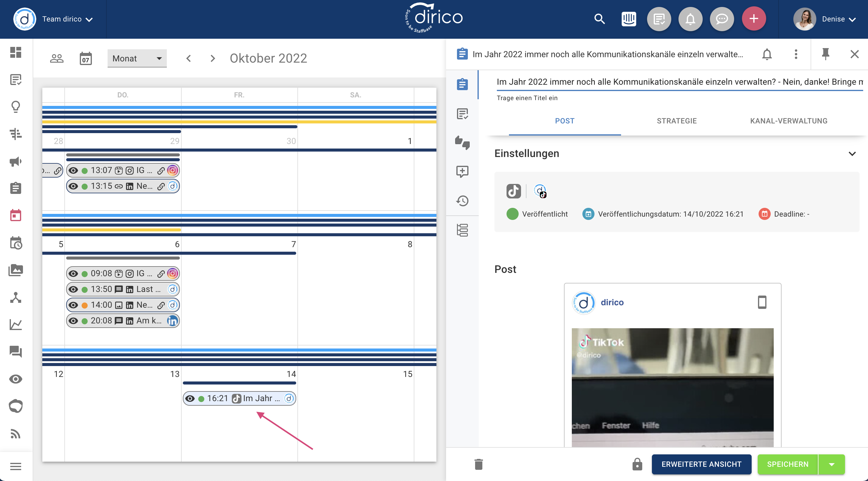Open the Monat view dropdown
The image size is (868, 481).
point(137,58)
